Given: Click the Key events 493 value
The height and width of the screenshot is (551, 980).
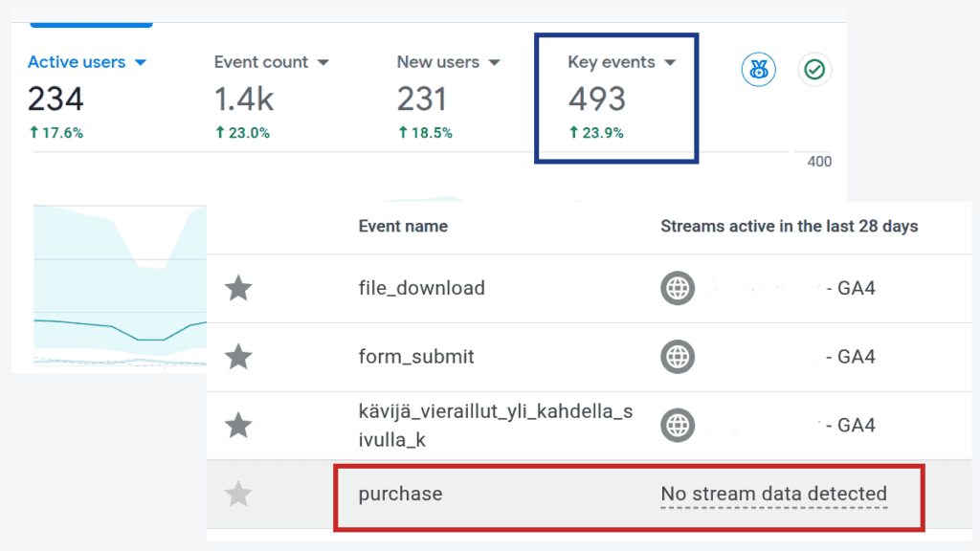Looking at the screenshot, I should [x=598, y=99].
